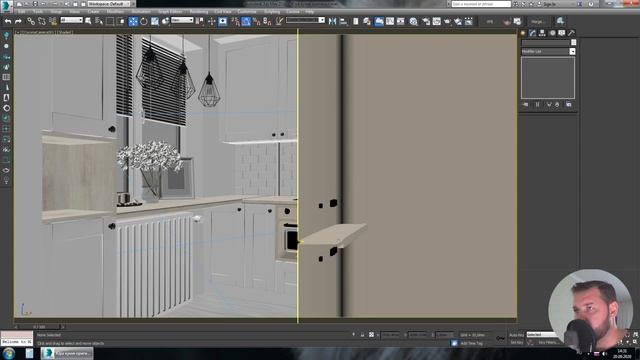Expand the Named Selection Sets dropdown
640x360 pixels.
pos(322,20)
